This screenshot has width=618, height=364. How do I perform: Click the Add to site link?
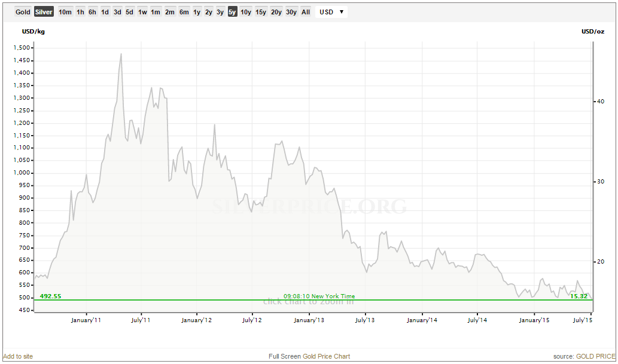pos(18,356)
